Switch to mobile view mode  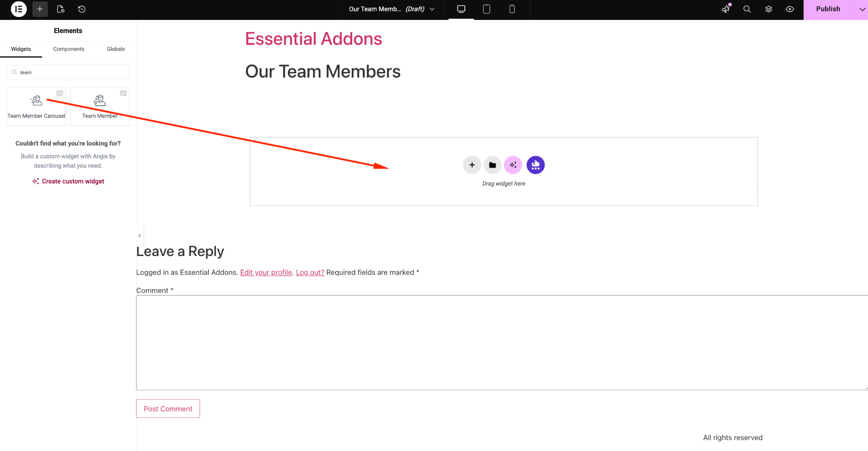click(x=512, y=9)
